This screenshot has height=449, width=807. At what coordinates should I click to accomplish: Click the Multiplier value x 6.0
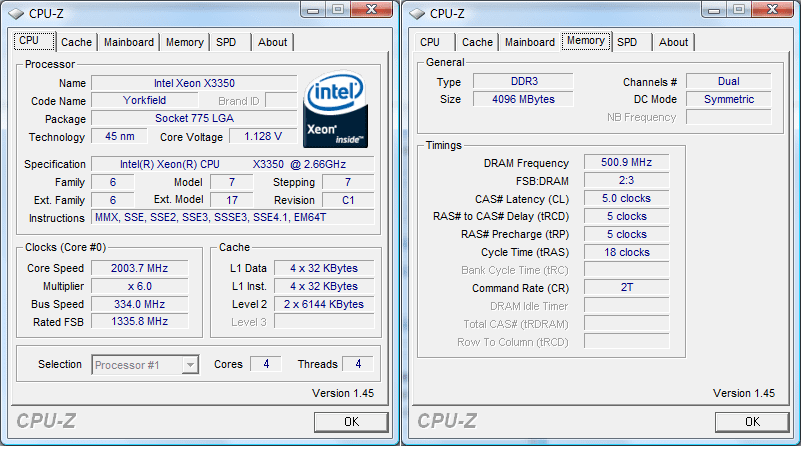[139, 286]
